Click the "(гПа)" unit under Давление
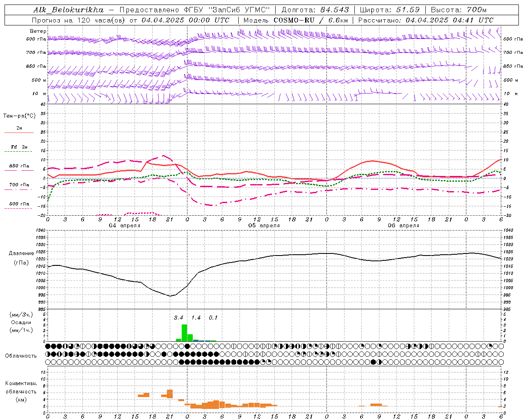The height and width of the screenshot is (420, 525). pos(21,263)
